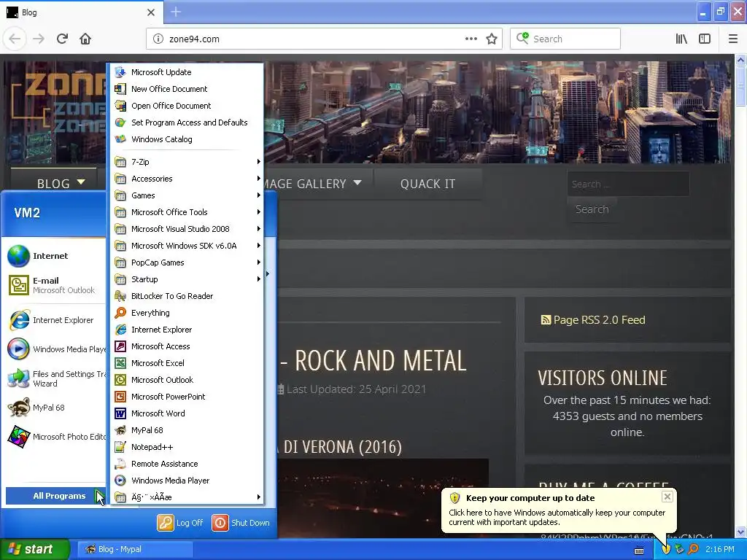The width and height of the screenshot is (747, 560).
Task: Dismiss the Keep your computer up to date balloon
Action: [x=667, y=497]
